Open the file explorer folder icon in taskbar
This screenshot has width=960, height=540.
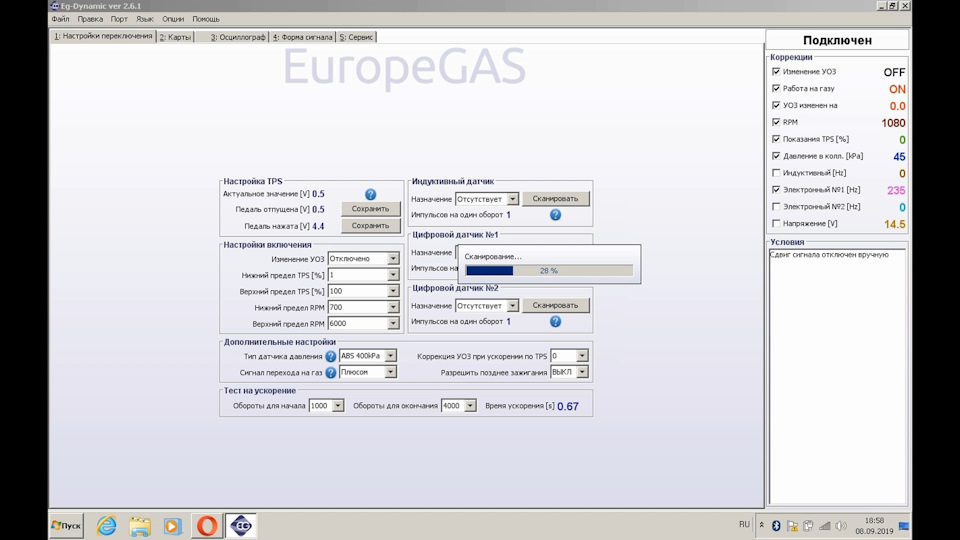(140, 526)
